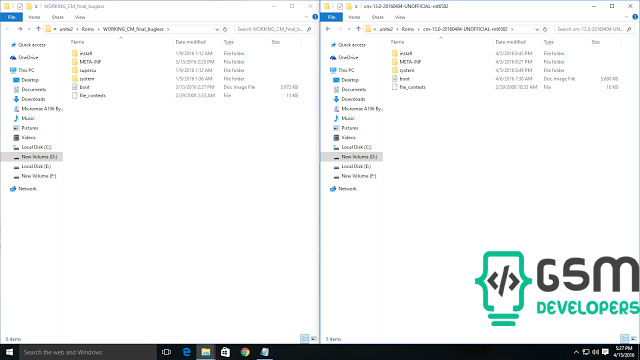Go back in left Explorer window

[9, 29]
